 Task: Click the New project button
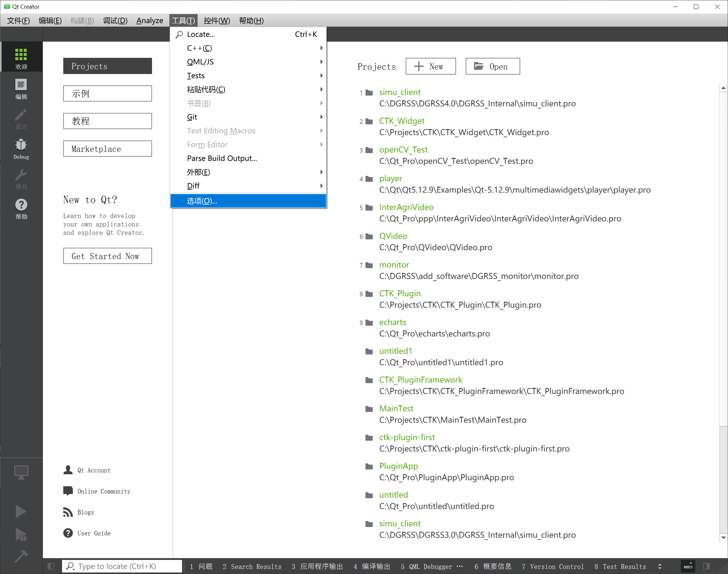click(x=430, y=67)
